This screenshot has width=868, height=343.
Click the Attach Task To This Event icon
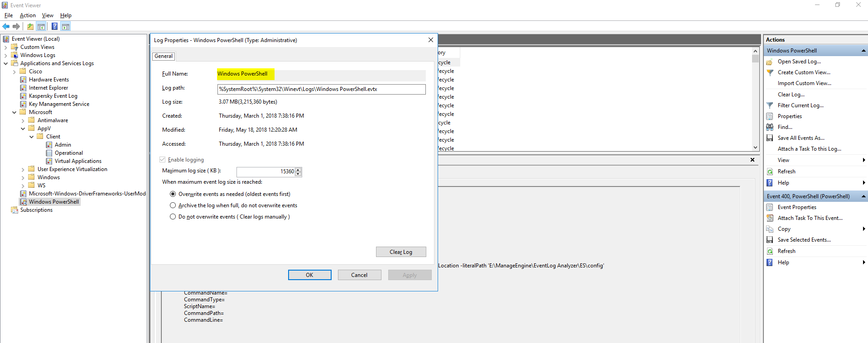click(770, 218)
